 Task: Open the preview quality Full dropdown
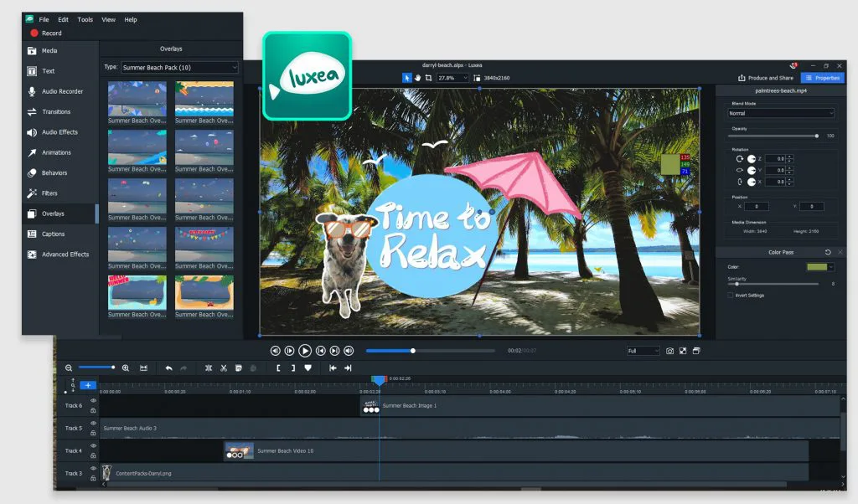click(643, 351)
